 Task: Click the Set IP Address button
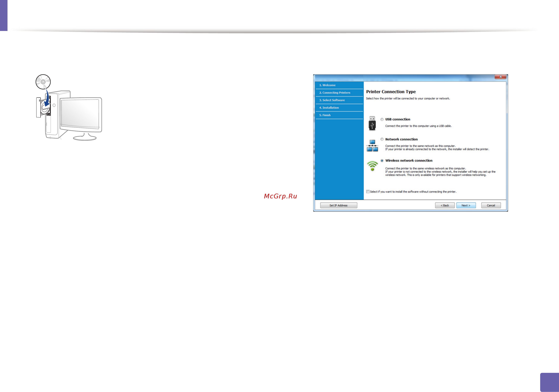click(338, 205)
